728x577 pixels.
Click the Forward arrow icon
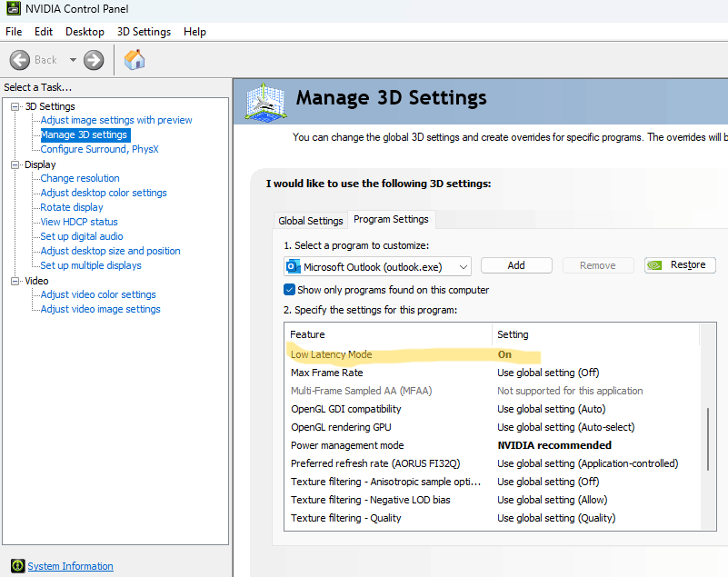(x=94, y=60)
